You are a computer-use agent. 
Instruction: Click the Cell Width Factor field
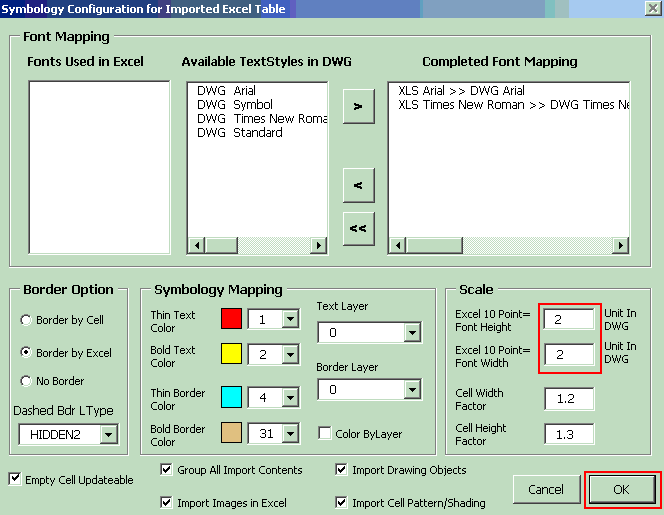tap(569, 399)
